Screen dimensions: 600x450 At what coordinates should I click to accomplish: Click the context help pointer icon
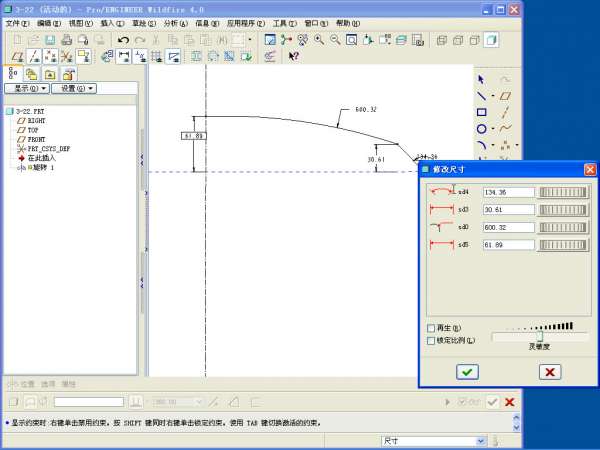tap(294, 57)
